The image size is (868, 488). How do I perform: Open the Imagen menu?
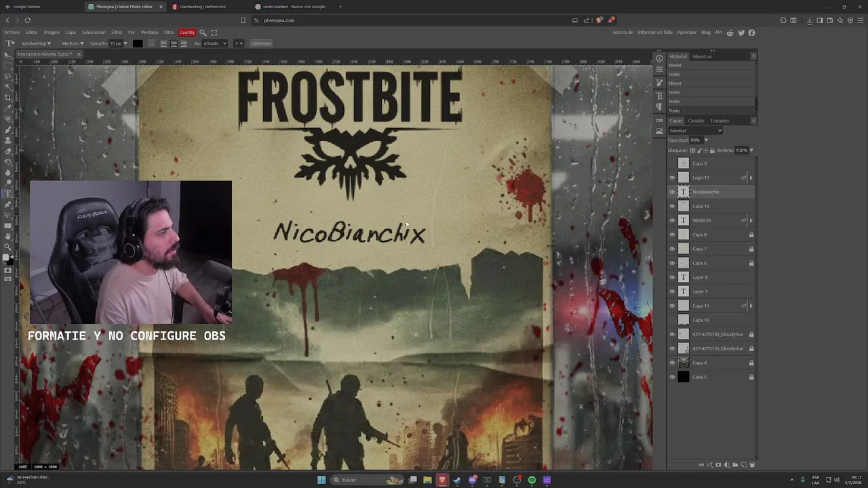(52, 33)
